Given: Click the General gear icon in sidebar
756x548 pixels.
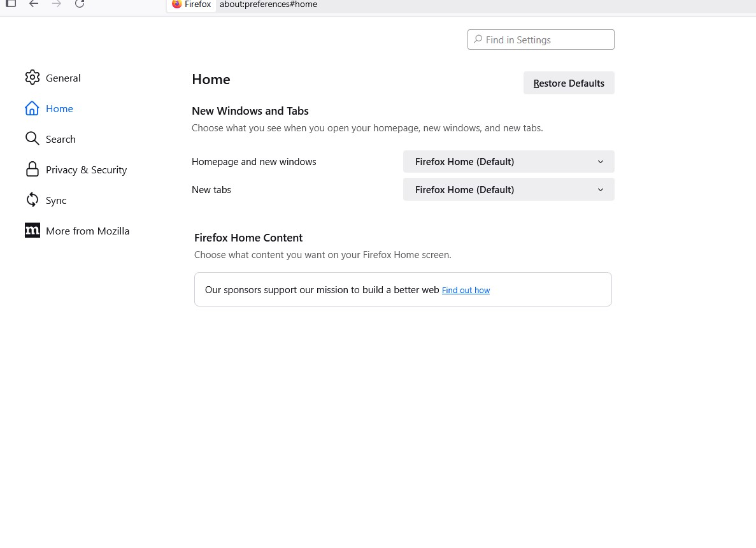Looking at the screenshot, I should pos(32,77).
